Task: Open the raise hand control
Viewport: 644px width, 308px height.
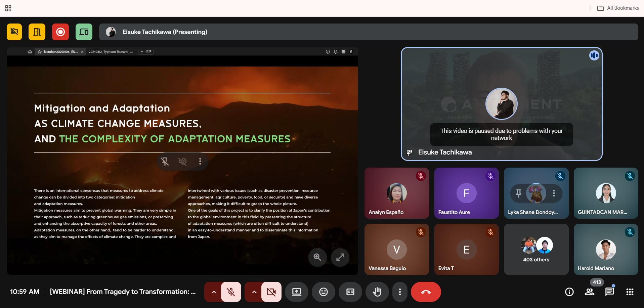Action: click(377, 292)
